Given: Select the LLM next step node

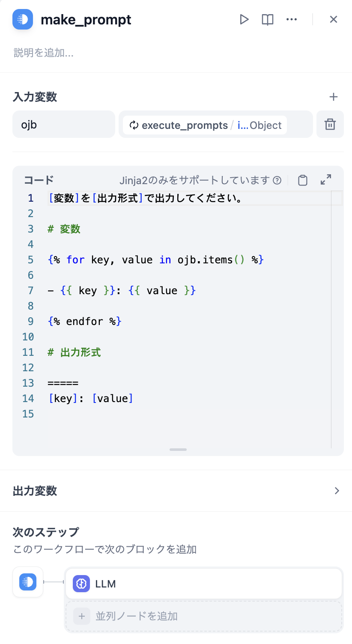Looking at the screenshot, I should tap(203, 583).
